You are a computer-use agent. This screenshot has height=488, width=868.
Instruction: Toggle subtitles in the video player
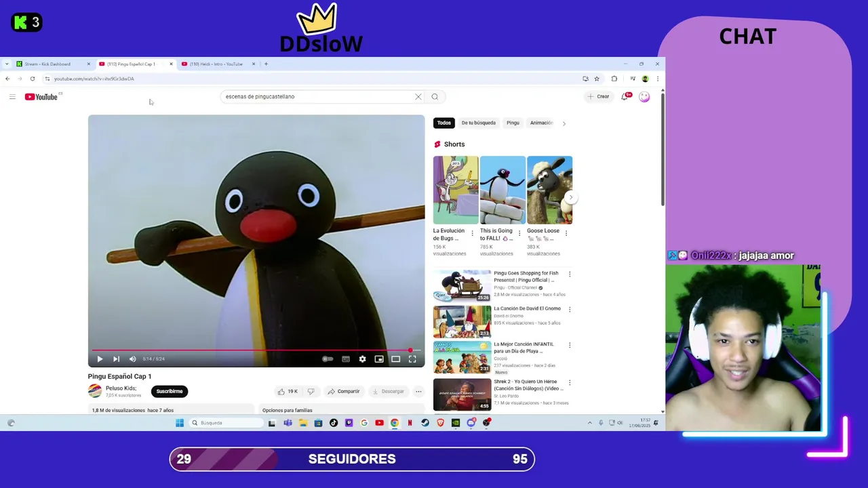click(x=346, y=359)
